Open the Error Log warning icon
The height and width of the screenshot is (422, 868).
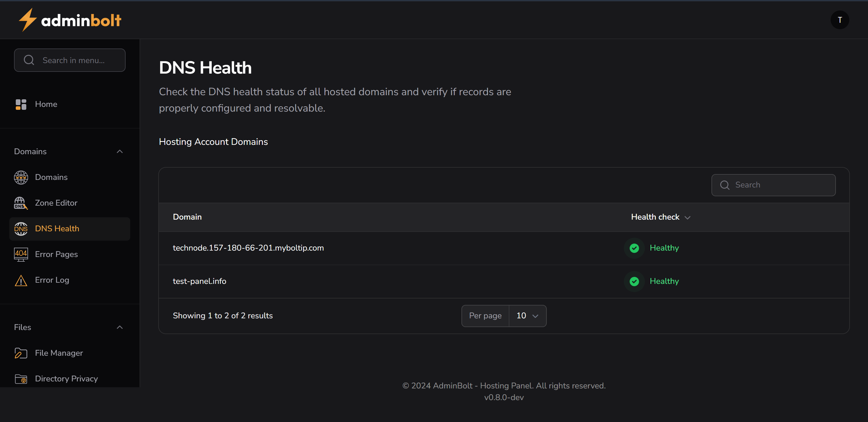click(20, 280)
